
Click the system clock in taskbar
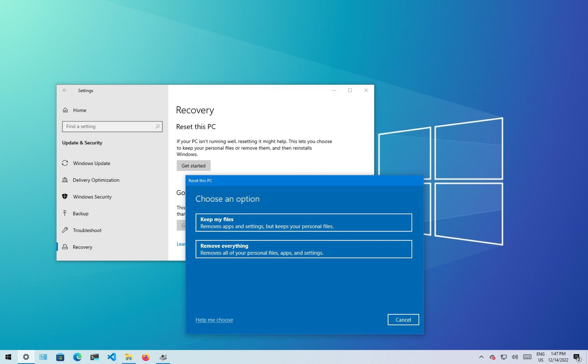pyautogui.click(x=559, y=356)
